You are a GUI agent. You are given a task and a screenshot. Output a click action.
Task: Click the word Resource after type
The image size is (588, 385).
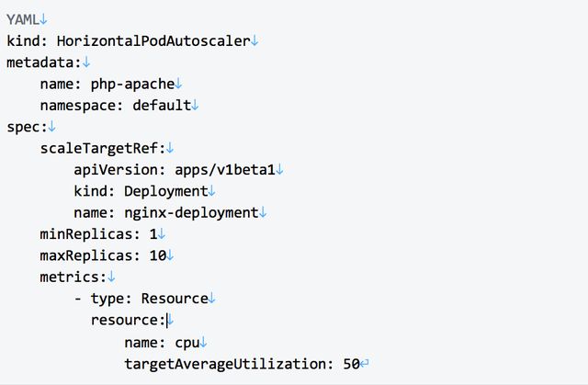[174, 299]
